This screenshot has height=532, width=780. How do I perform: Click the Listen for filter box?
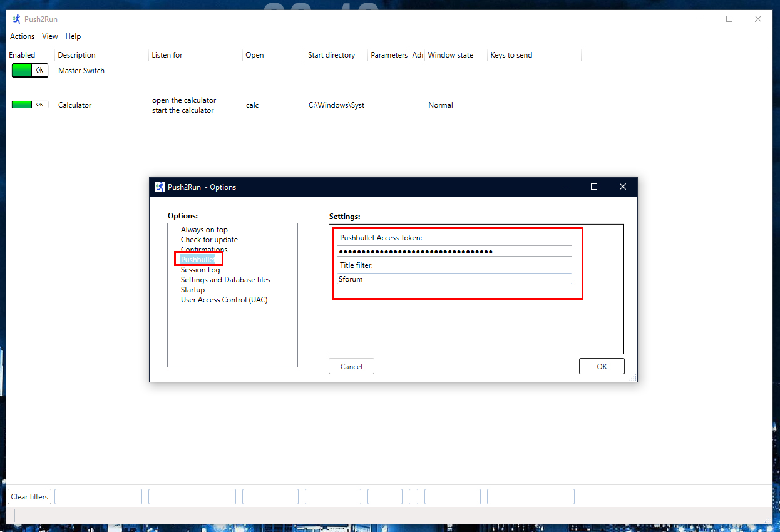pos(192,497)
